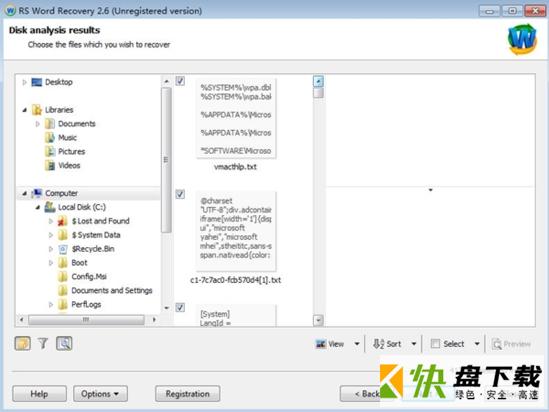Expand the $ Lost and Found node
The width and height of the screenshot is (549, 412).
tap(51, 221)
